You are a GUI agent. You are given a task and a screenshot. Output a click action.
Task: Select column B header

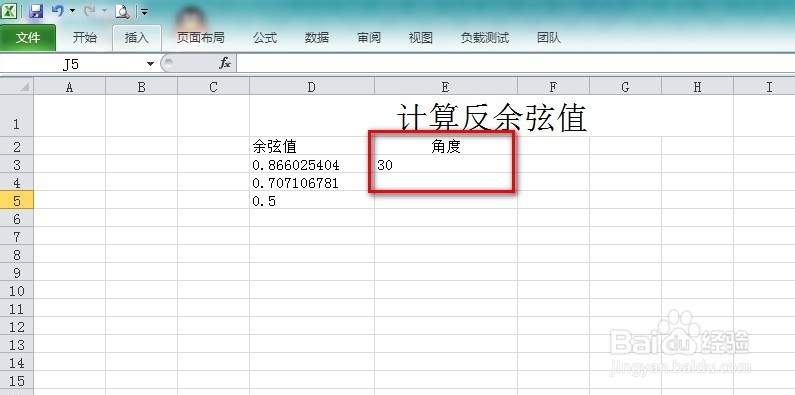[141, 87]
